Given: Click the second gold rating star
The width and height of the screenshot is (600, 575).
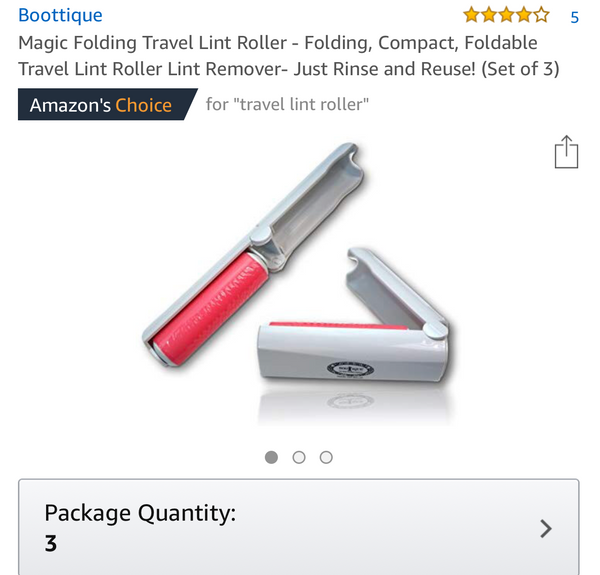Looking at the screenshot, I should [488, 15].
